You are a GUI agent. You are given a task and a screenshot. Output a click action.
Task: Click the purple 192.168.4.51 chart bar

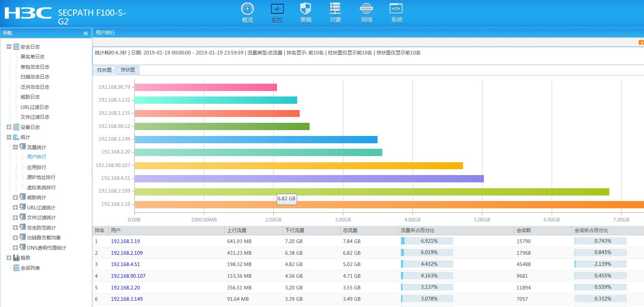point(309,179)
